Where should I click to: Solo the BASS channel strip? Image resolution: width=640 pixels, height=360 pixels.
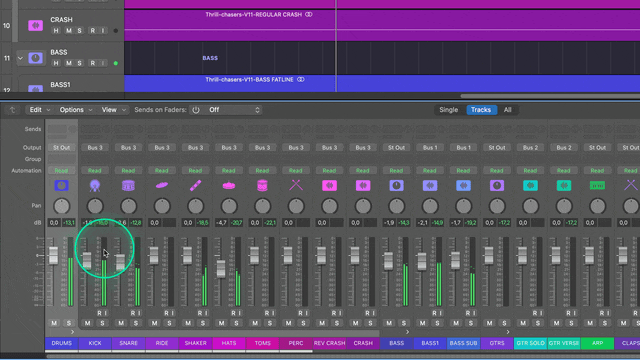point(404,323)
